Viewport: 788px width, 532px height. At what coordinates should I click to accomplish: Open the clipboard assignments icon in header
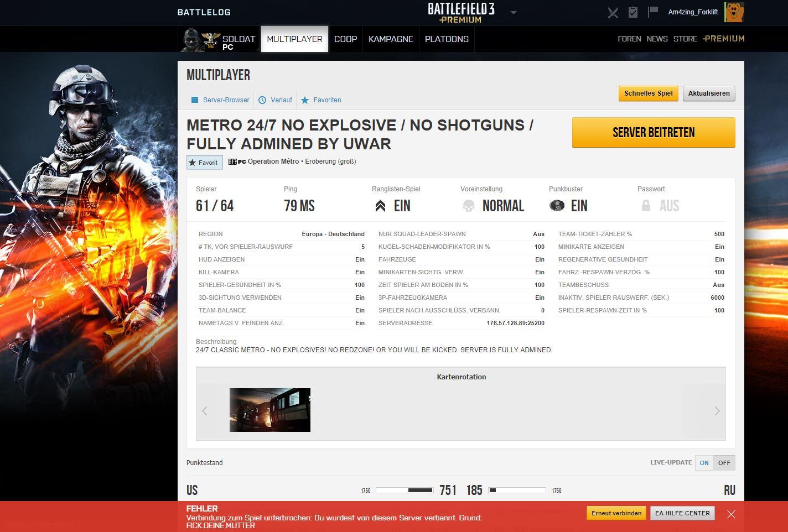[633, 12]
